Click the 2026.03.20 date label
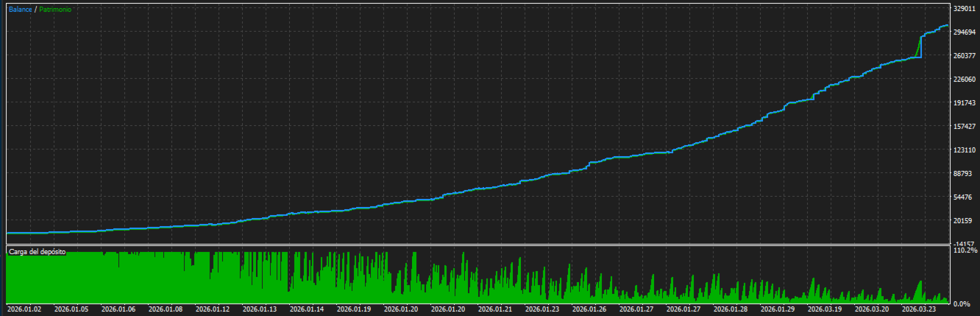The height and width of the screenshot is (316, 980). tap(872, 310)
